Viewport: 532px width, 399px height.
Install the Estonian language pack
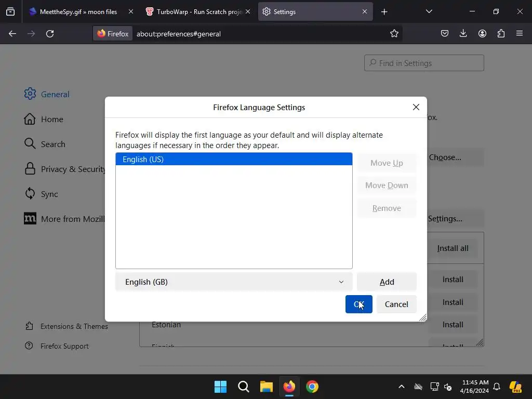click(453, 325)
